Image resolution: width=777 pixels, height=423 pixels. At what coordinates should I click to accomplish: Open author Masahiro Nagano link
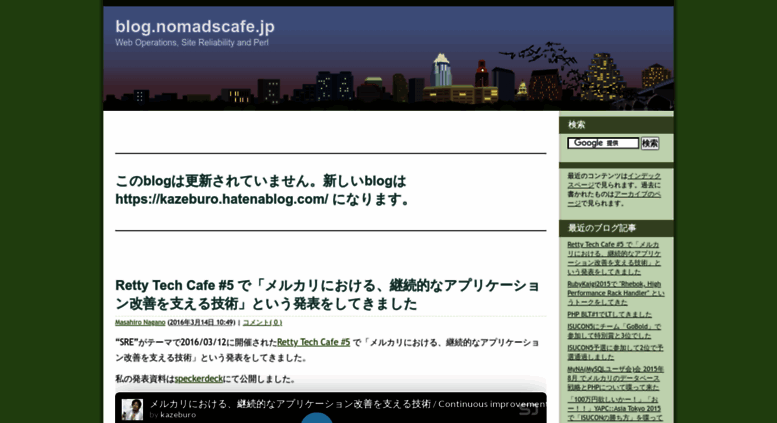tap(140, 322)
